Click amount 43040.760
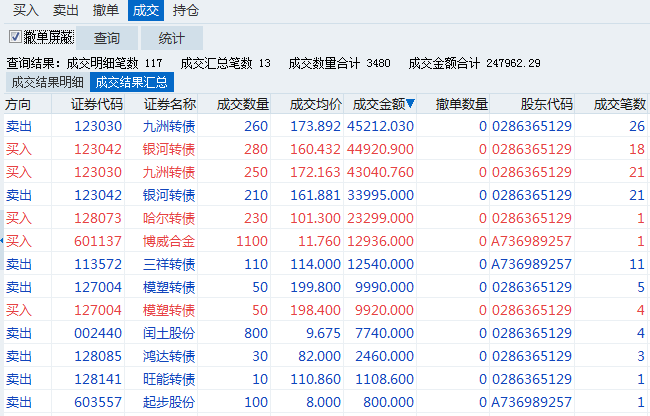This screenshot has width=650, height=416. 380,172
